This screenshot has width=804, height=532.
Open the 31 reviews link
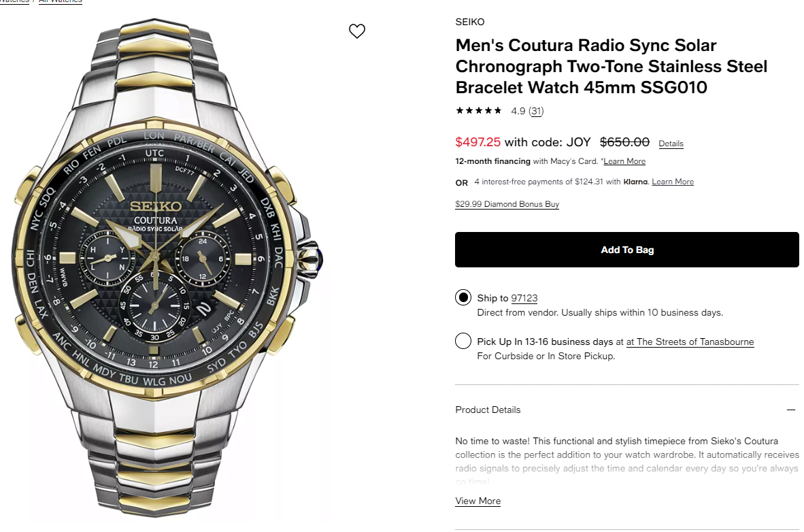point(537,111)
